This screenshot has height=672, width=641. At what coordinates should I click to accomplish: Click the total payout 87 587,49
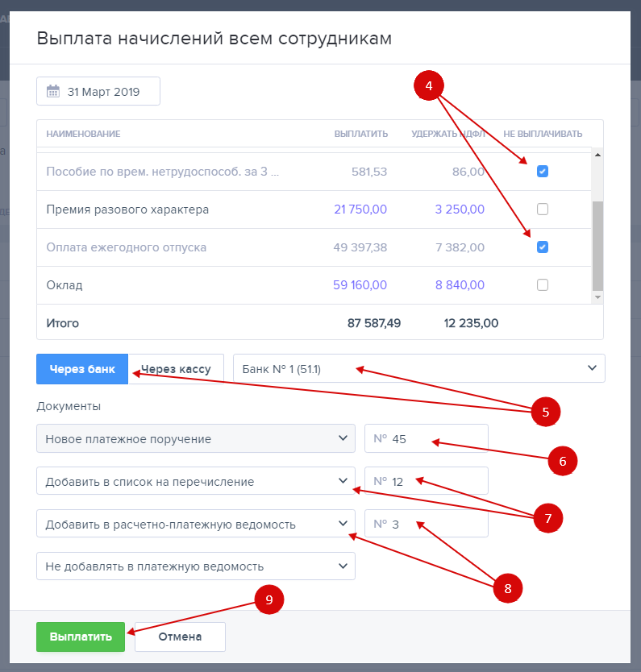tap(374, 323)
